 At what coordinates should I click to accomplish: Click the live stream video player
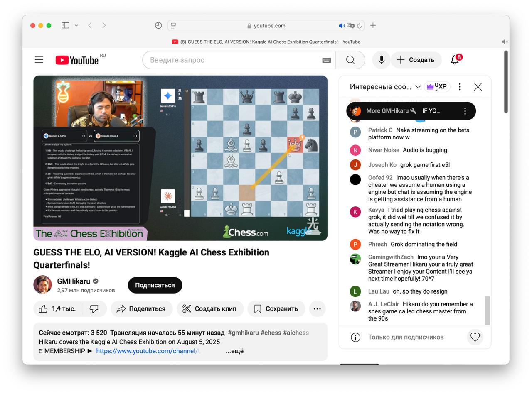coord(180,158)
